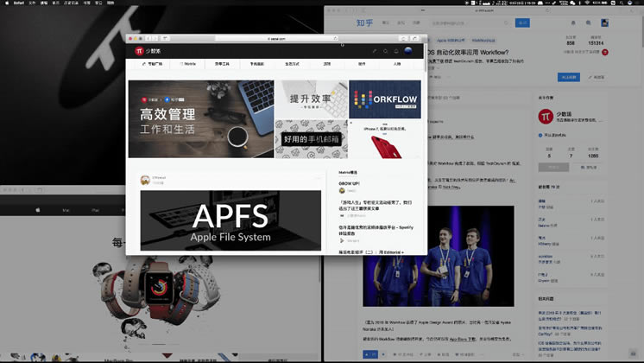The image size is (644, 363).
Task: Open the 提升效率 banner tile
Action: coord(312,99)
